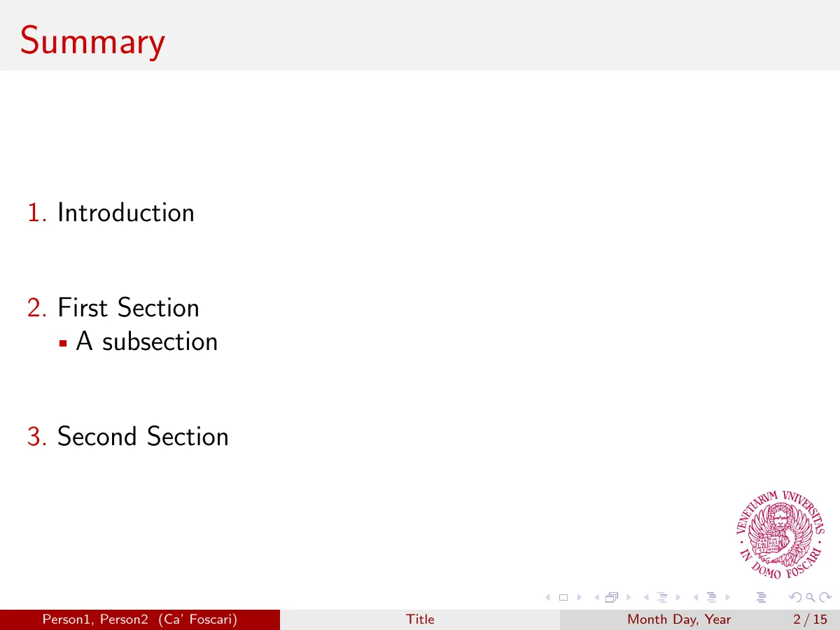Viewport: 840px width, 630px height.
Task: Go to previous slide using the slide-left arrow
Action: pyautogui.click(x=547, y=597)
